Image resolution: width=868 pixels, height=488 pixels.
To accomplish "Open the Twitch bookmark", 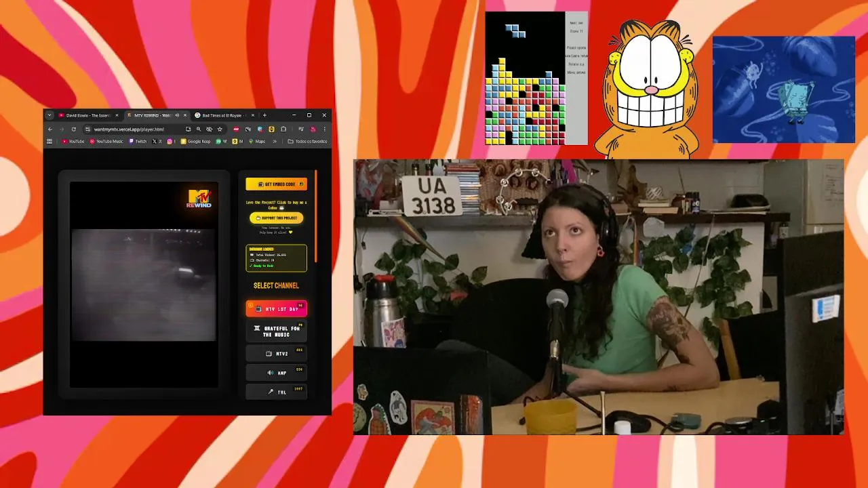I will pos(137,142).
